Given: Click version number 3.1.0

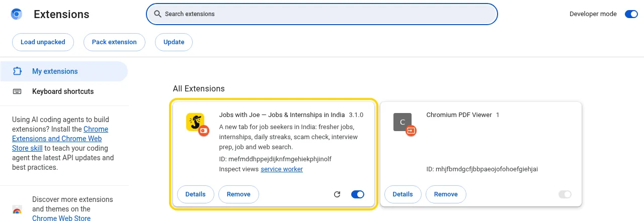Looking at the screenshot, I should (356, 115).
